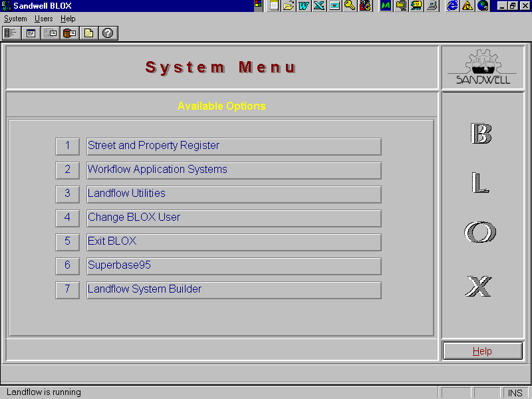Click the yellow key shortcut icon
The image size is (532, 399).
350,5
